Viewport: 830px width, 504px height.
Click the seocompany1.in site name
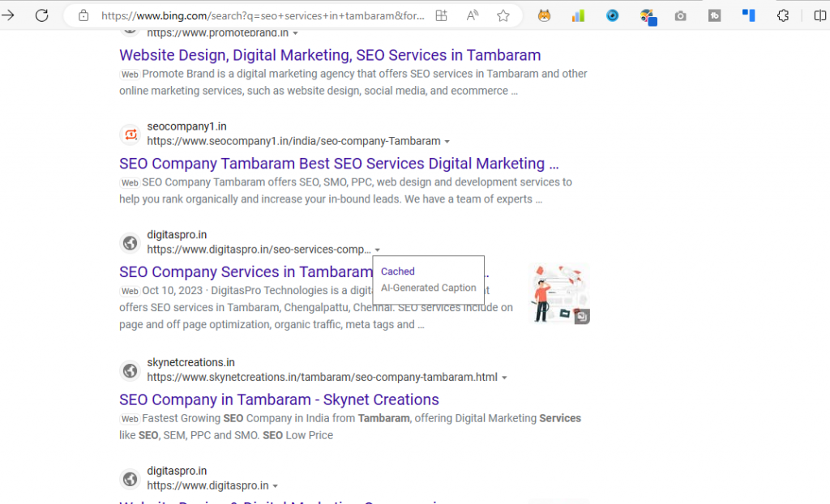pyautogui.click(x=187, y=126)
